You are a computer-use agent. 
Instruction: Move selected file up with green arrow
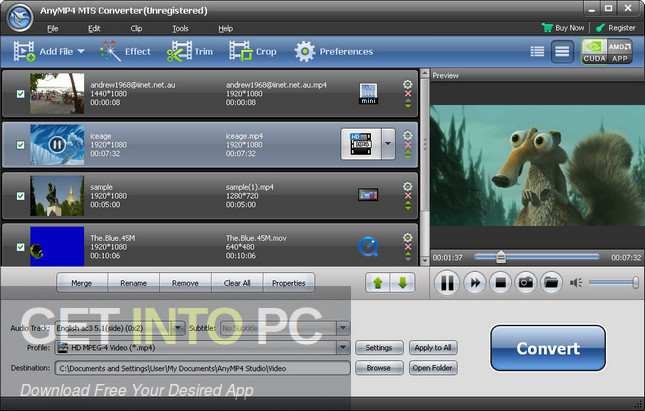click(x=378, y=283)
